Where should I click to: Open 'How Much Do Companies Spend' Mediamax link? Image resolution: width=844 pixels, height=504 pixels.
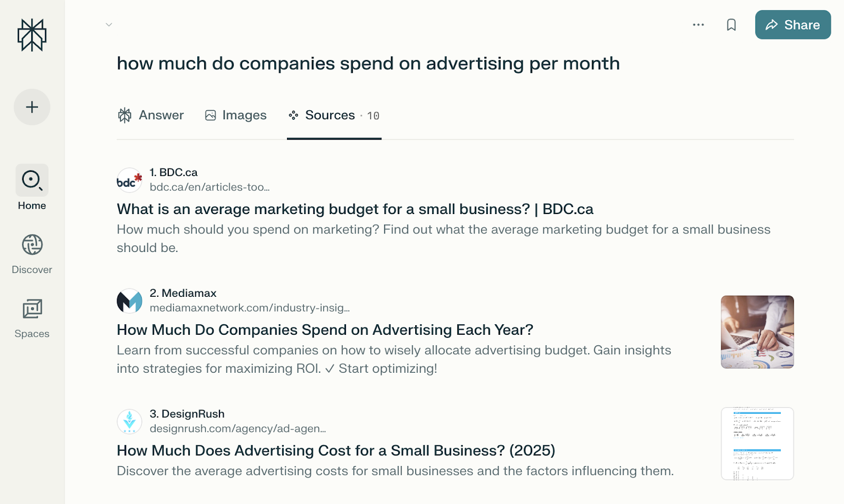tap(325, 330)
